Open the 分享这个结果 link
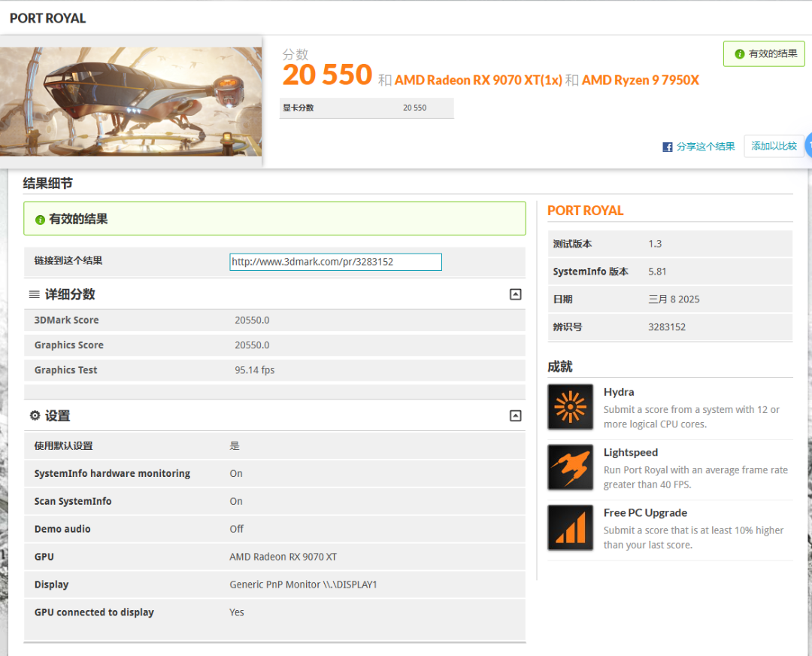This screenshot has height=656, width=812. (705, 147)
